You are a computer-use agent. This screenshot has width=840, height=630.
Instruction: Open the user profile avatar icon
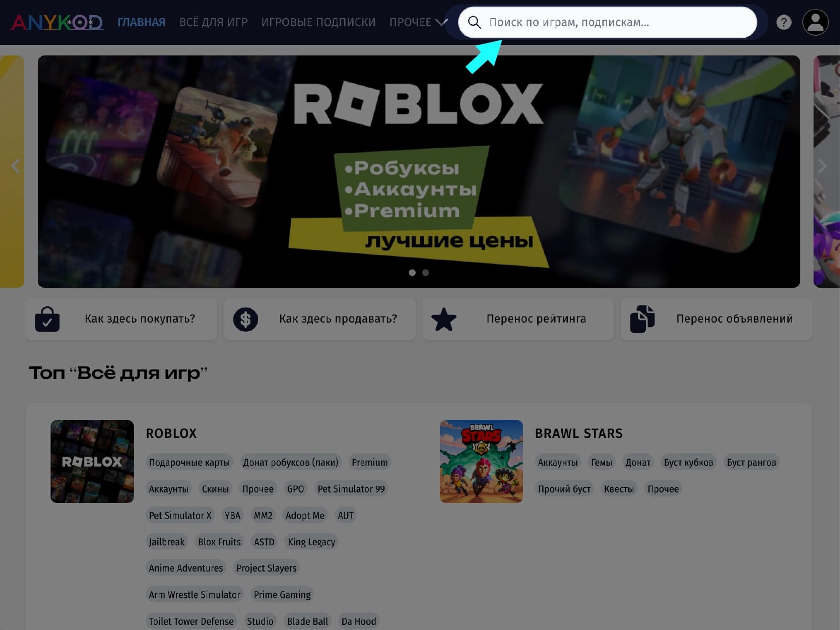pyautogui.click(x=815, y=22)
